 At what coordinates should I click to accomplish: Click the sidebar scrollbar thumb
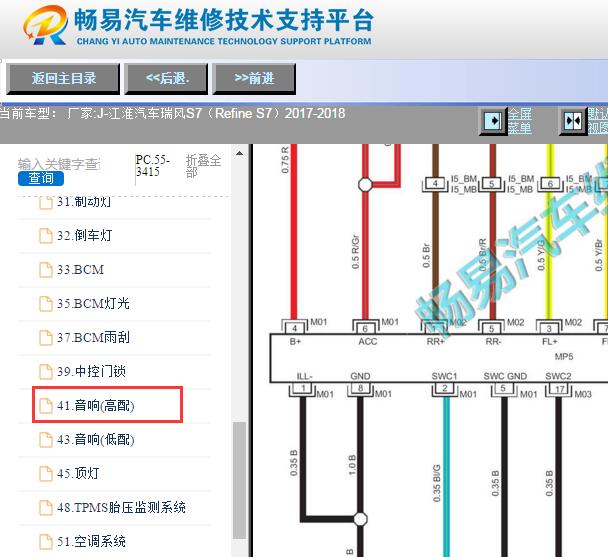pos(240,480)
